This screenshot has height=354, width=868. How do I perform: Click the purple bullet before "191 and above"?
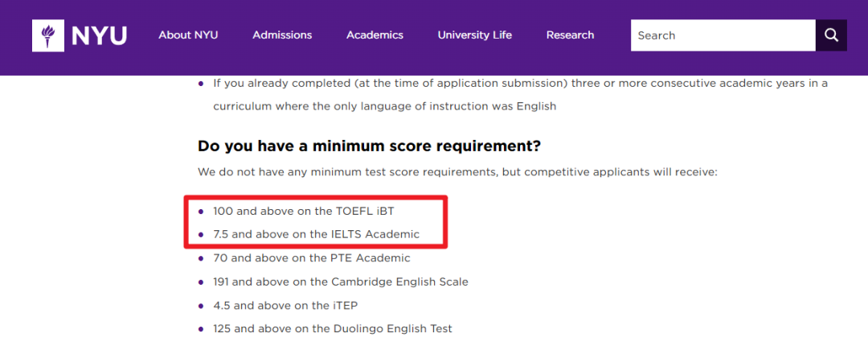200,282
